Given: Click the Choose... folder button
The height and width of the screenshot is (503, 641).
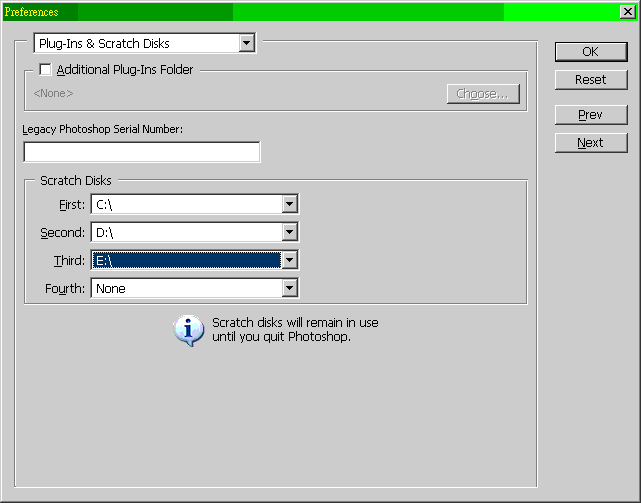Looking at the screenshot, I should (483, 94).
